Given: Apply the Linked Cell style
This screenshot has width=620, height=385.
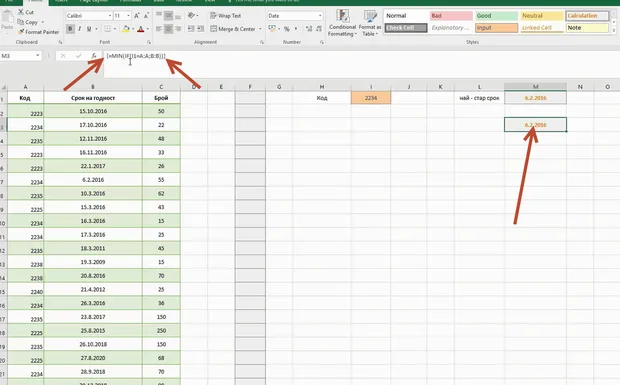Looking at the screenshot, I should tap(542, 28).
